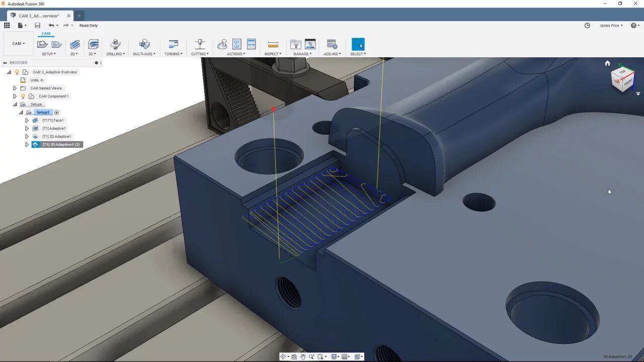Viewport: 644px width, 362px height.
Task: Open the Display Settings dropdown arrow
Action: [x=339, y=356]
